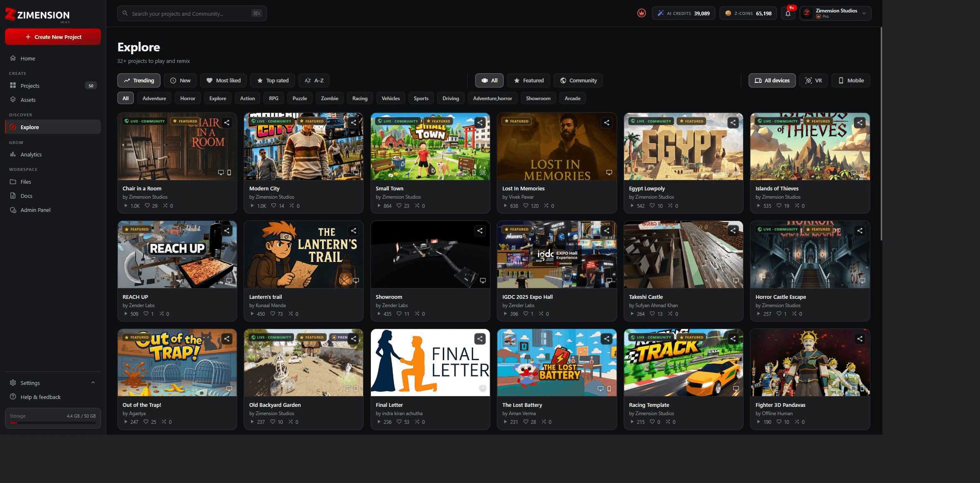
Task: Expand the Zimension Studios account dropdown
Action: click(x=835, y=13)
